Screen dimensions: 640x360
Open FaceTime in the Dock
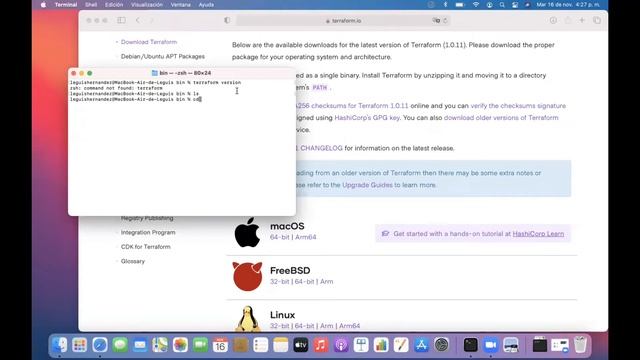click(x=200, y=345)
